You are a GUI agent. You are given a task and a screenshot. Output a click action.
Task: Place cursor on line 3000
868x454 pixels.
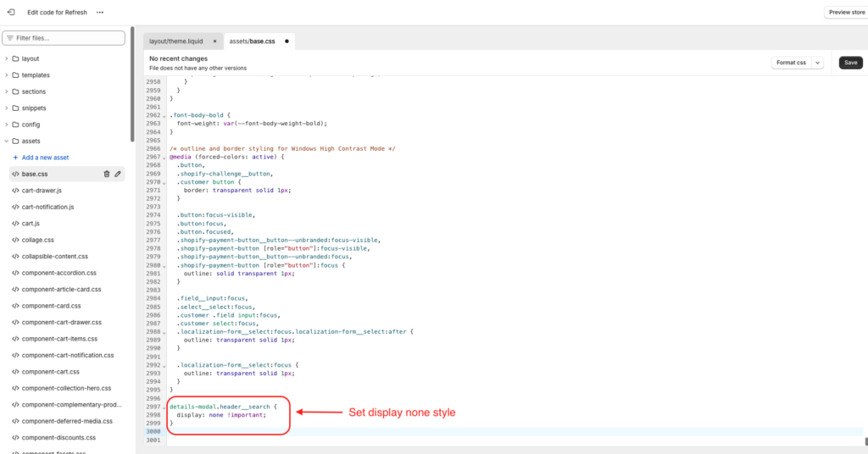[x=515, y=432]
